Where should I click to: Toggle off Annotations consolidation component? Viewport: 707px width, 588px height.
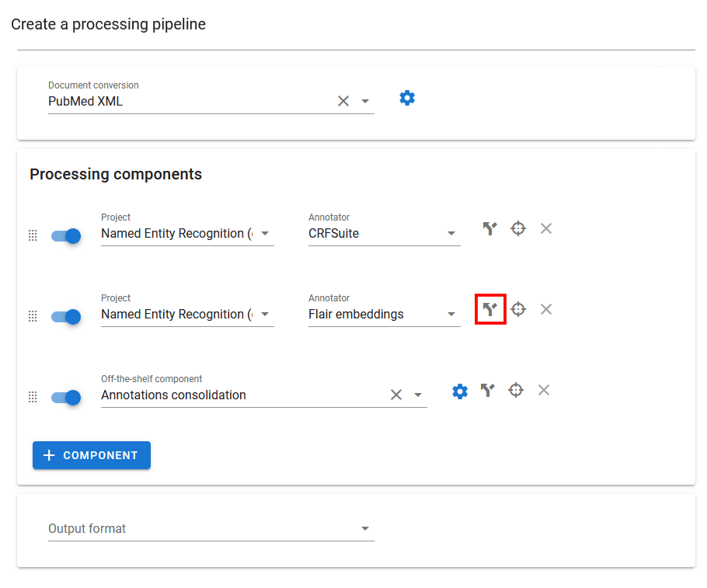click(66, 398)
